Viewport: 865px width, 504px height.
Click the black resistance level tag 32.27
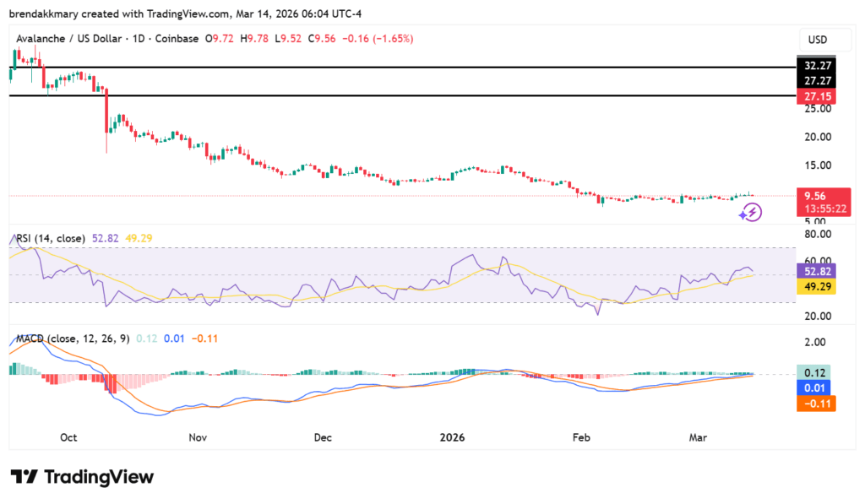coord(816,65)
